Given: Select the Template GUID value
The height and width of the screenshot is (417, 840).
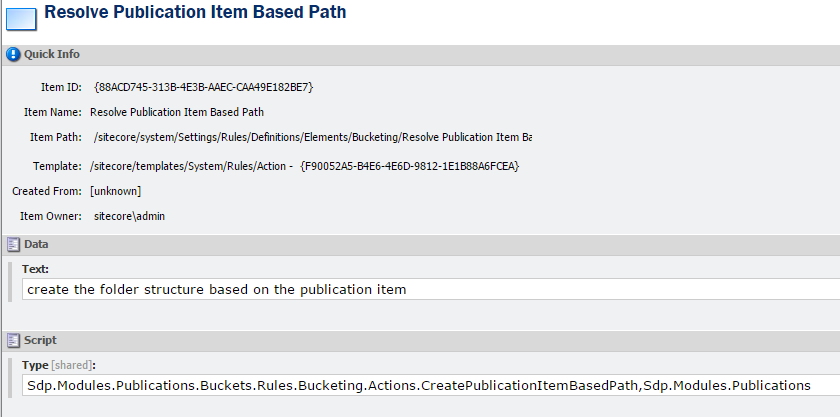Looking at the screenshot, I should tap(409, 165).
